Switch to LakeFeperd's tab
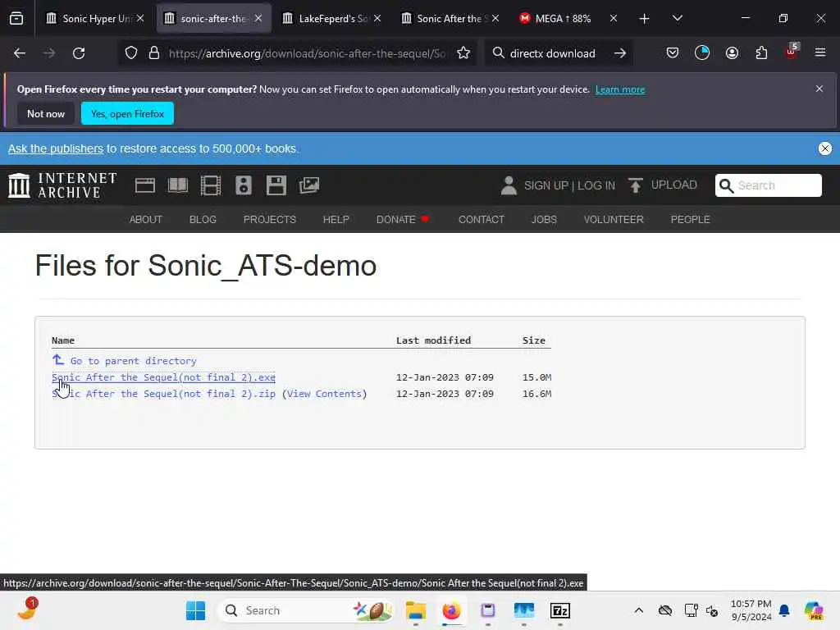 coord(333,19)
